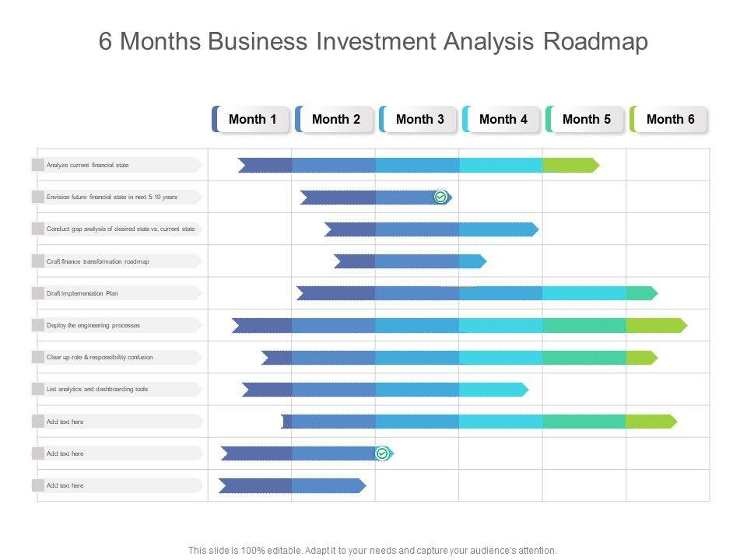
Task: Click the Draft Implementation Plan timeline bar
Action: click(x=476, y=293)
